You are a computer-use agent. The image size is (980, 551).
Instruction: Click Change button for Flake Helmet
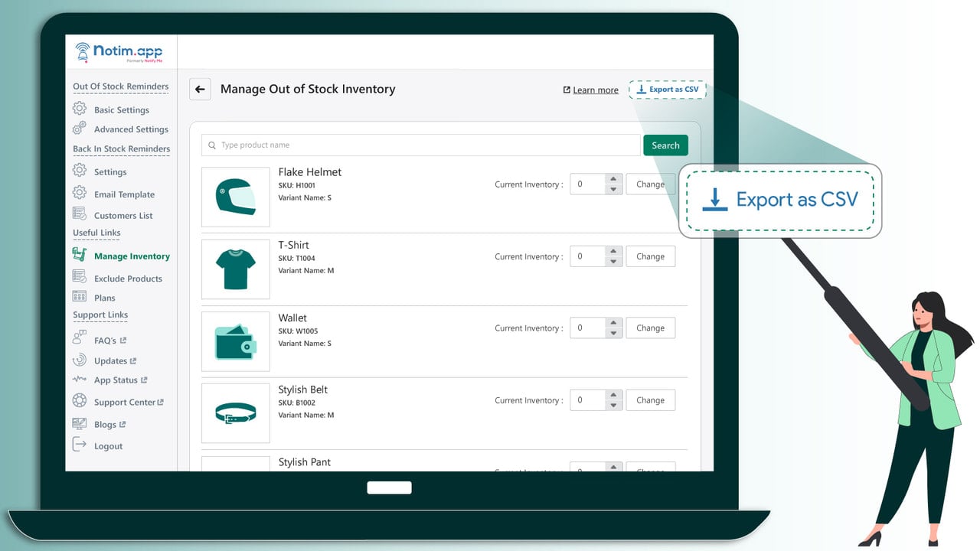coord(650,184)
